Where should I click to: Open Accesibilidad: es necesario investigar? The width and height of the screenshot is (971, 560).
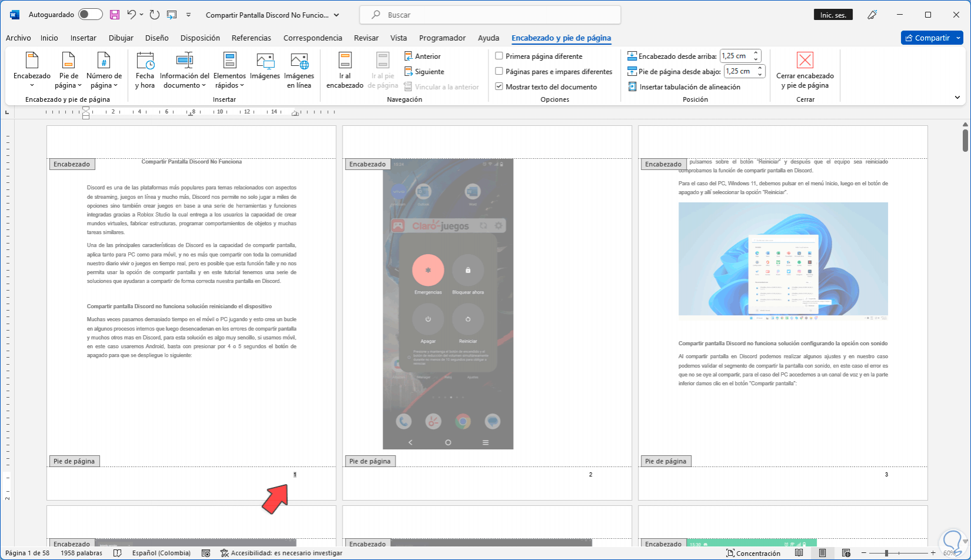point(281,553)
